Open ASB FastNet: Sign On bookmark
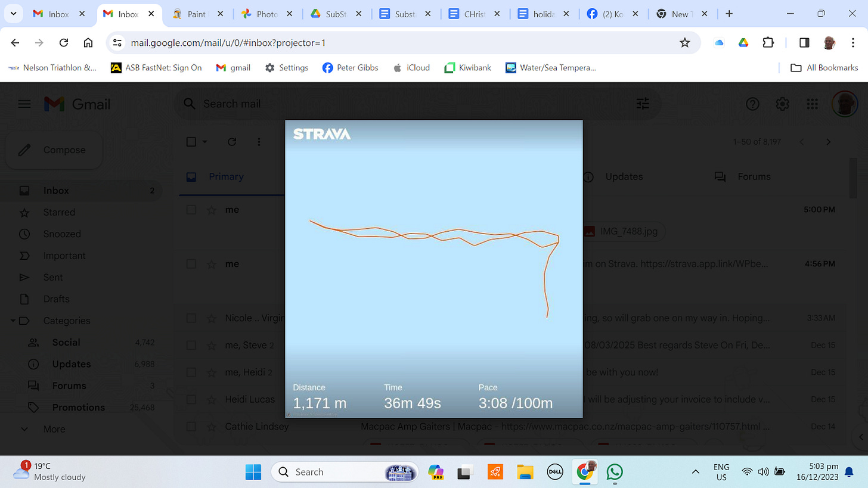The image size is (868, 488). pyautogui.click(x=156, y=68)
